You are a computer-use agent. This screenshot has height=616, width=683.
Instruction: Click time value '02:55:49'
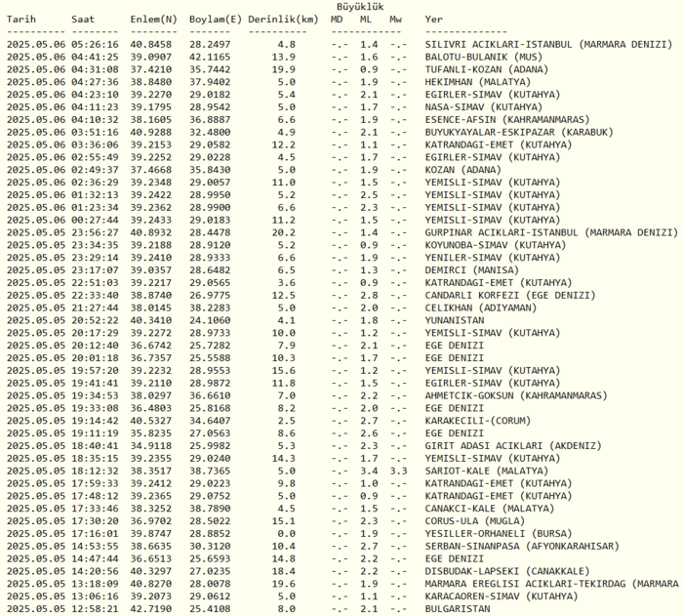[x=95, y=157]
